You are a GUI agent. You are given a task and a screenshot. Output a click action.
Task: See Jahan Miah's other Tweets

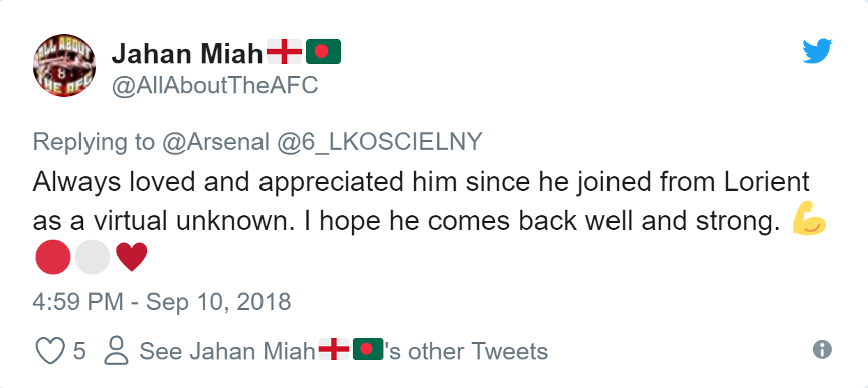click(x=343, y=351)
